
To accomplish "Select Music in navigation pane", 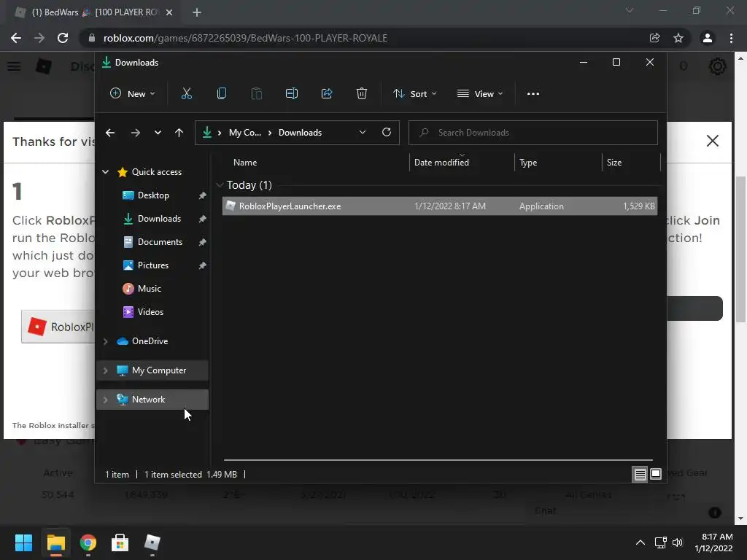I will coord(149,289).
